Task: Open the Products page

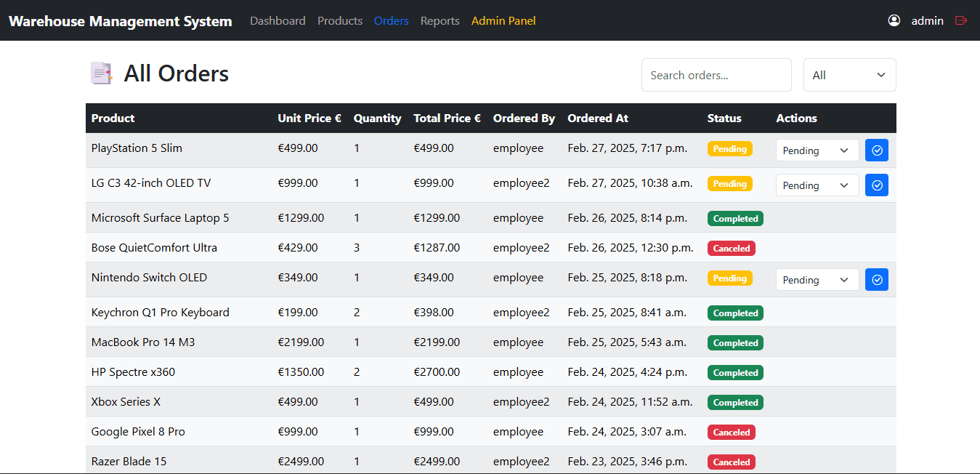Action: pos(339,20)
